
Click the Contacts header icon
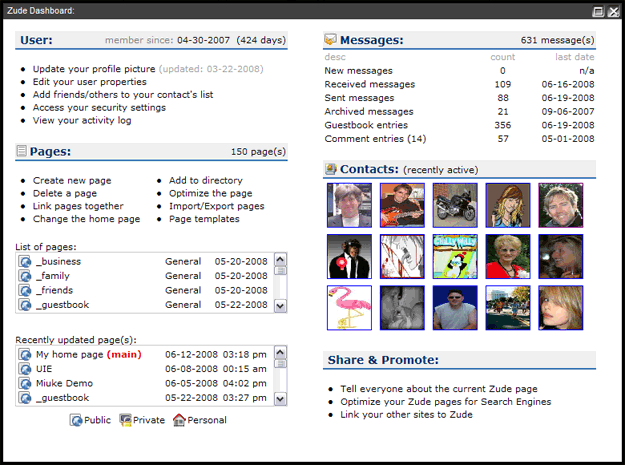point(330,169)
